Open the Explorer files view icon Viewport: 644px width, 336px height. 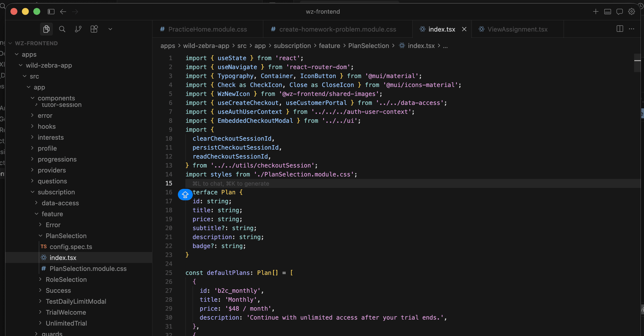(x=46, y=29)
